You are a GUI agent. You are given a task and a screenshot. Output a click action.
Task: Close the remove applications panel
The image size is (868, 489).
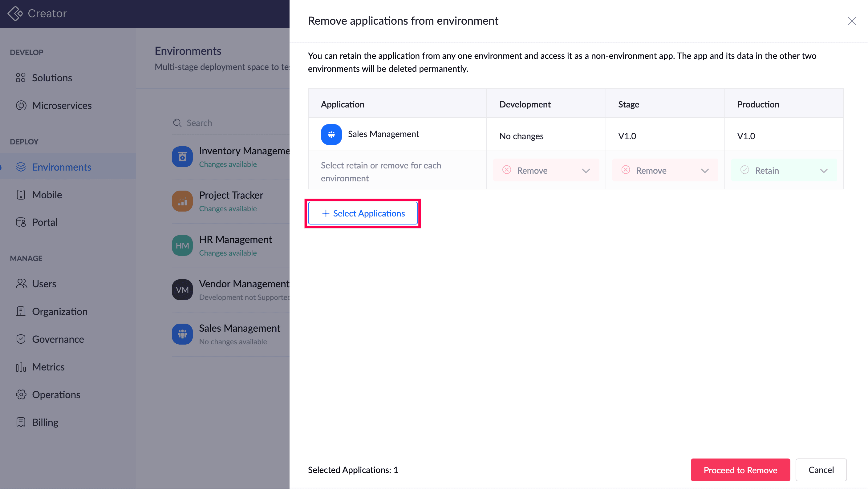(851, 21)
